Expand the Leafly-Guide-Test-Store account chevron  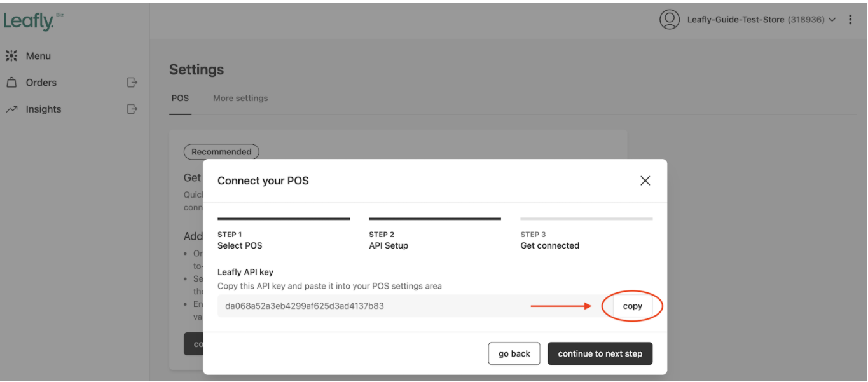(x=832, y=20)
